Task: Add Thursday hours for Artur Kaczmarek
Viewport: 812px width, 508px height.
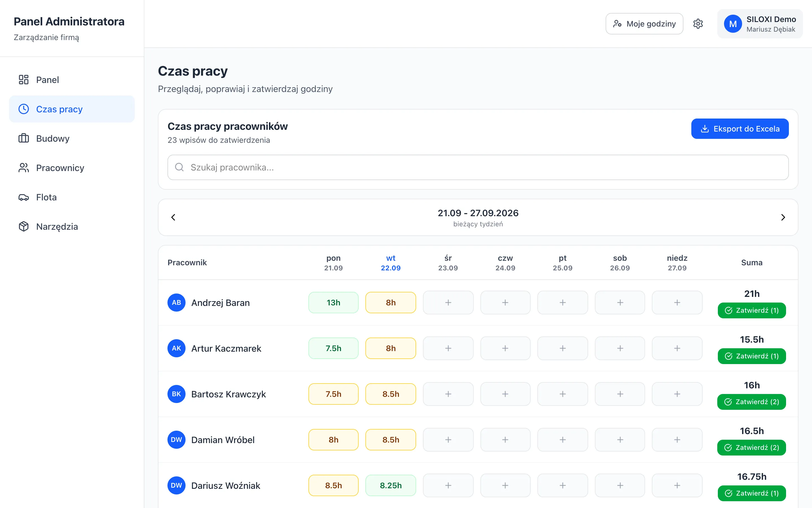Action: [505, 348]
